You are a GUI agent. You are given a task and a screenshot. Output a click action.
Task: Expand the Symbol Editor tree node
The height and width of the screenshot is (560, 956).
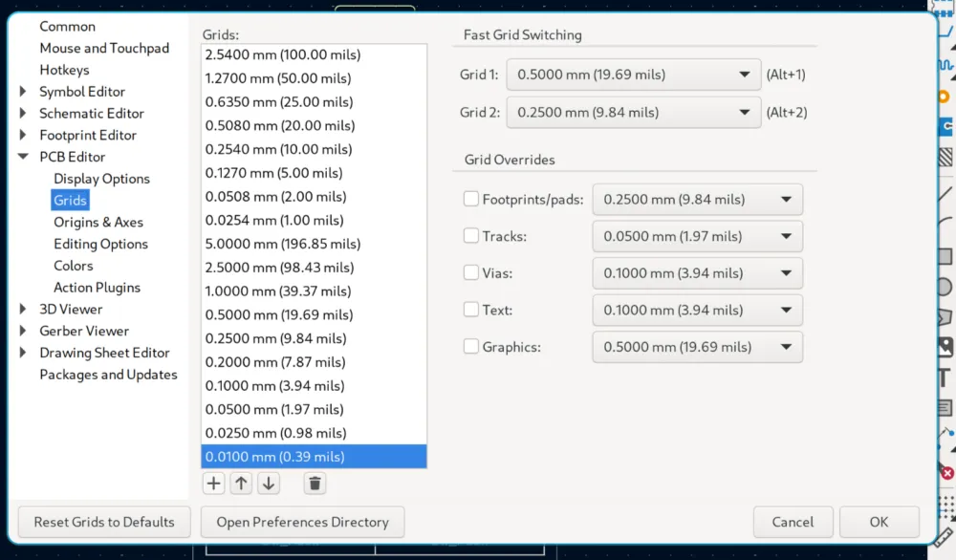coord(23,92)
